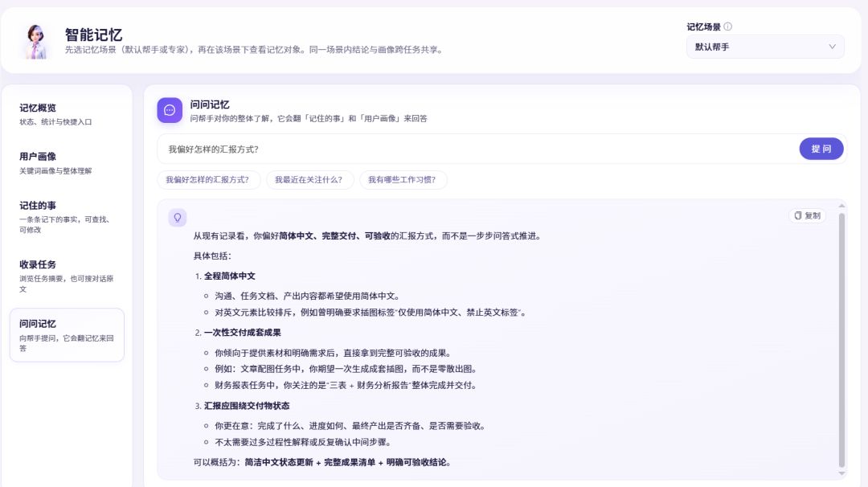Click the bullet 不太需要过多过程性解释或反复确认中间步骤

(x=304, y=442)
